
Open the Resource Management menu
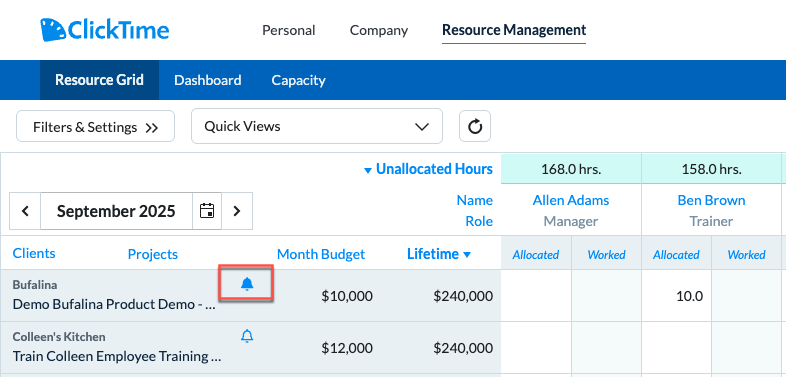pos(514,30)
